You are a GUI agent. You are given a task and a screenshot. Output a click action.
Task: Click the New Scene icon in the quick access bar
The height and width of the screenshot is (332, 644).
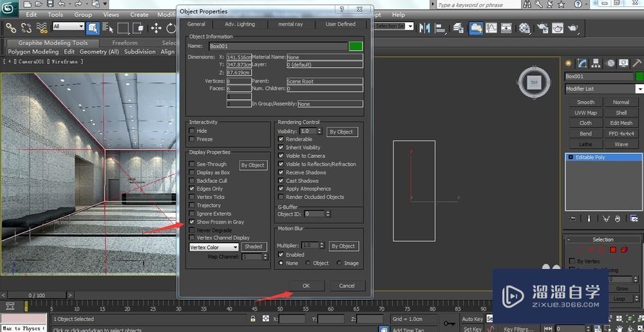[27, 4]
